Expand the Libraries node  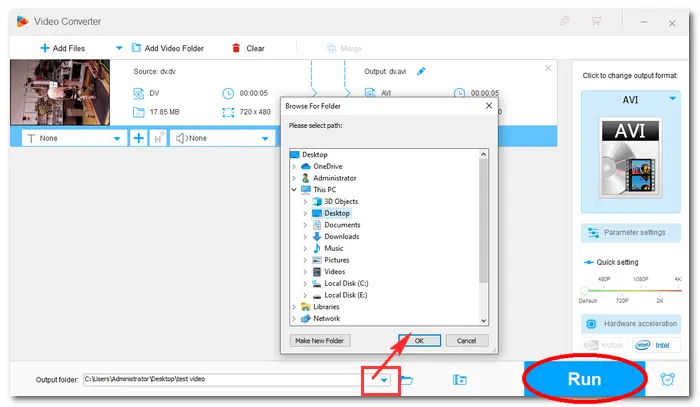pos(294,307)
